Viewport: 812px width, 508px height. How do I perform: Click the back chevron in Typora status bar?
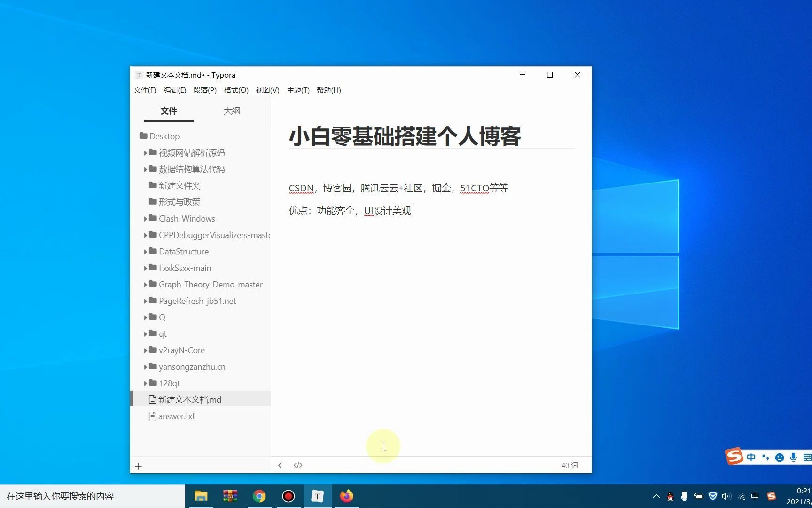(x=280, y=465)
